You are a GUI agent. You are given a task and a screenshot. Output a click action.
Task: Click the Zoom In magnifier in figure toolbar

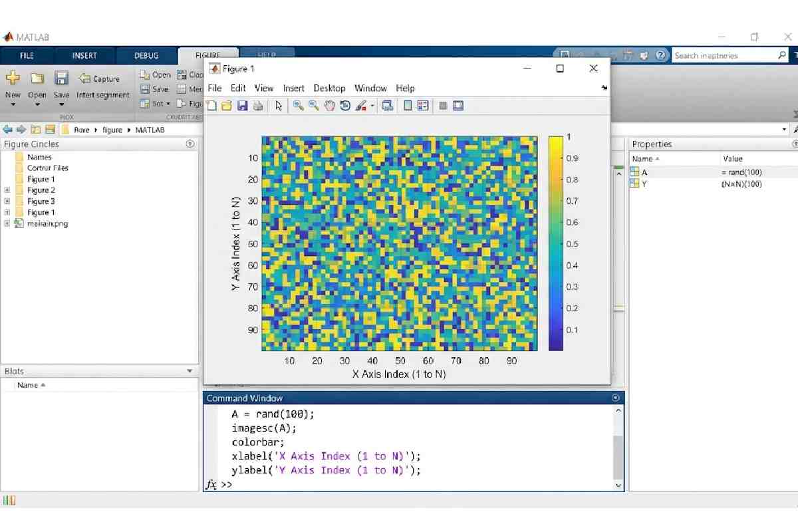298,106
